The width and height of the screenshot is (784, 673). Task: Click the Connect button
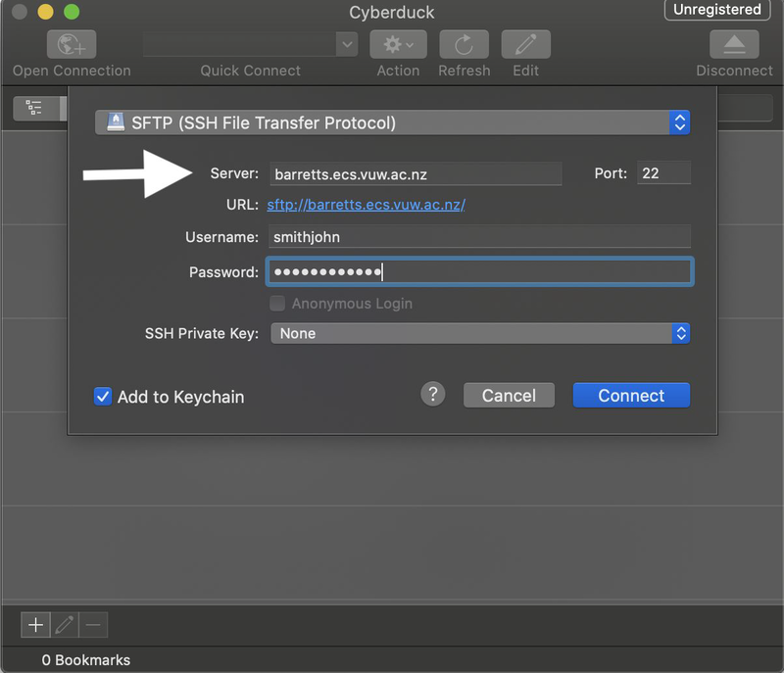[x=631, y=396]
